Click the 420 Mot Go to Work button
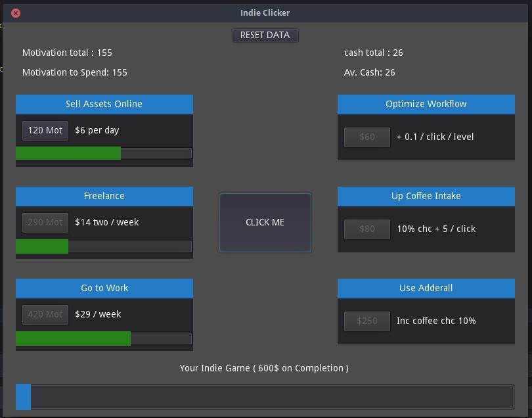This screenshot has width=532, height=418. coord(45,315)
